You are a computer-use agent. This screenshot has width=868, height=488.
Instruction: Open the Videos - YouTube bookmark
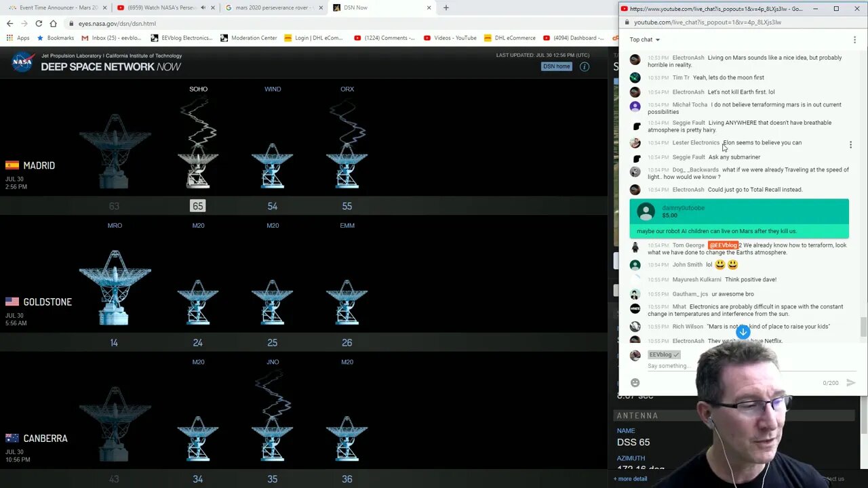(x=451, y=38)
